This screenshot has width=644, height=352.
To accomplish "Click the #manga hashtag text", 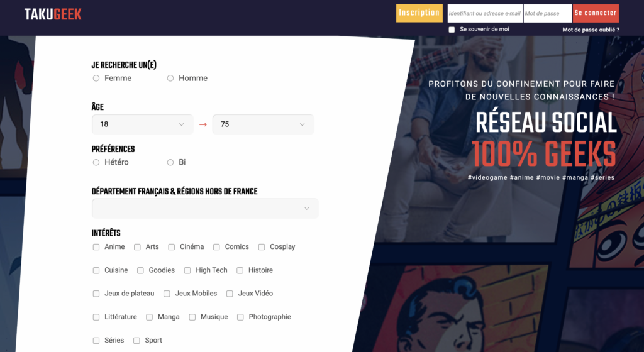I will coord(575,178).
